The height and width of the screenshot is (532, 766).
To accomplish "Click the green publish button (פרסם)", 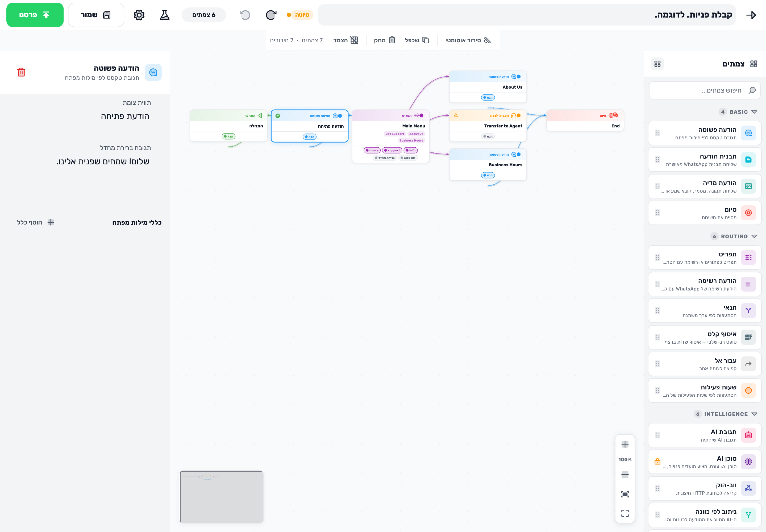I will coord(35,15).
